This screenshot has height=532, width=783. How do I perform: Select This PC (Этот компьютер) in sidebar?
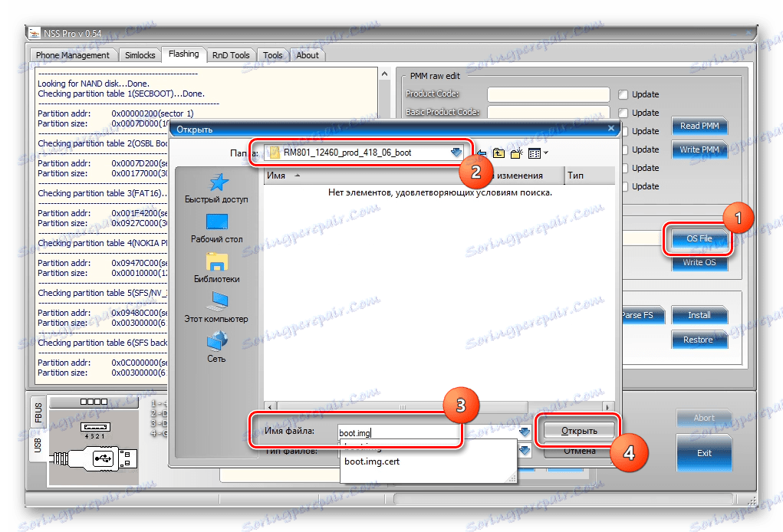217,307
